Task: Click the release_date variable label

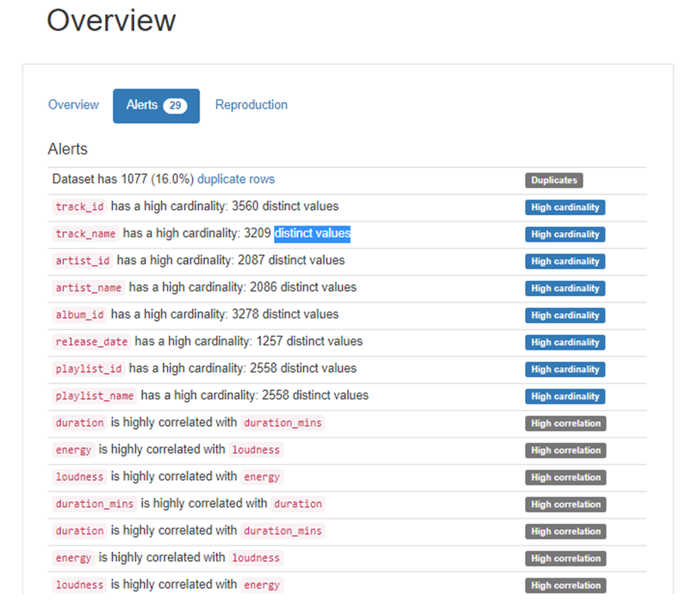Action: point(91,342)
